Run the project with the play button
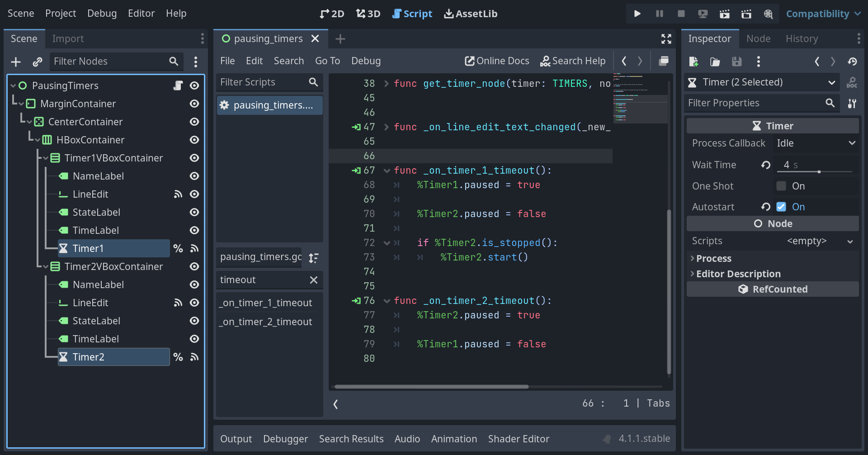This screenshot has width=868, height=455. pos(637,14)
